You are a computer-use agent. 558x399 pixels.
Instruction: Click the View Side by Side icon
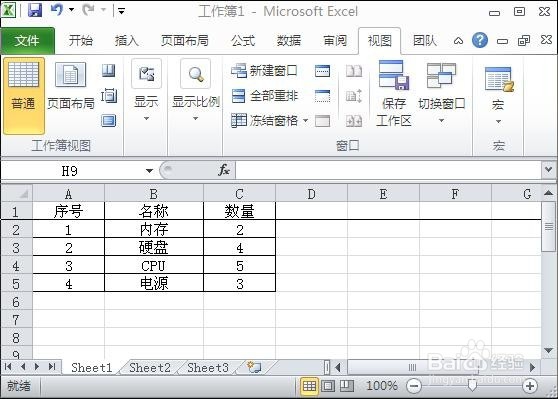tap(354, 71)
